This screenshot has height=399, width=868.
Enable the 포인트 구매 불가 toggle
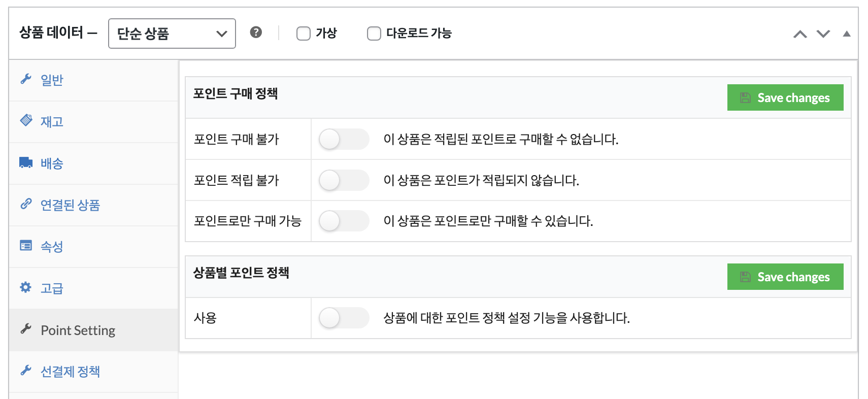[344, 139]
